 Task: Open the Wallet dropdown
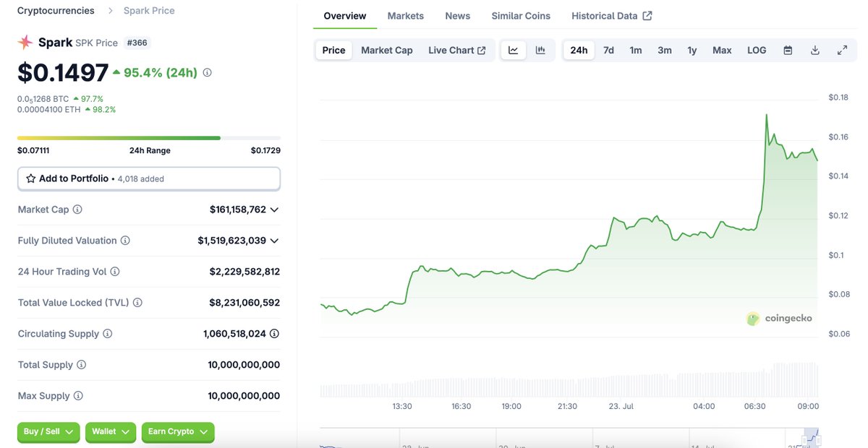pyautogui.click(x=111, y=432)
